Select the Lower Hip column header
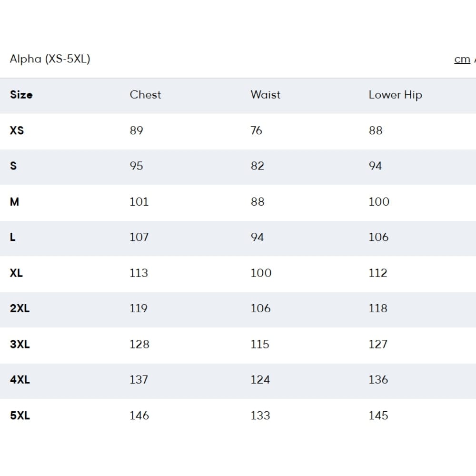Viewport: 476px width, 476px height. point(395,95)
